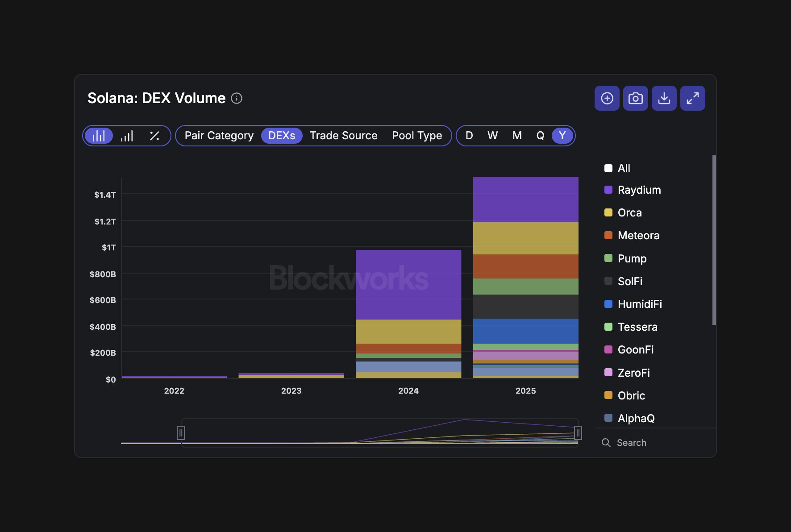Hide the Pump series from the chart
This screenshot has width=791, height=532.
click(x=632, y=258)
